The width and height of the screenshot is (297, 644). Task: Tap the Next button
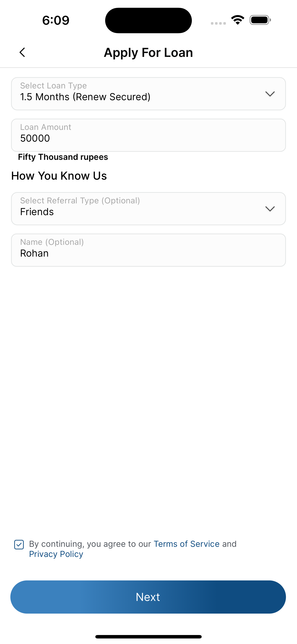(148, 597)
